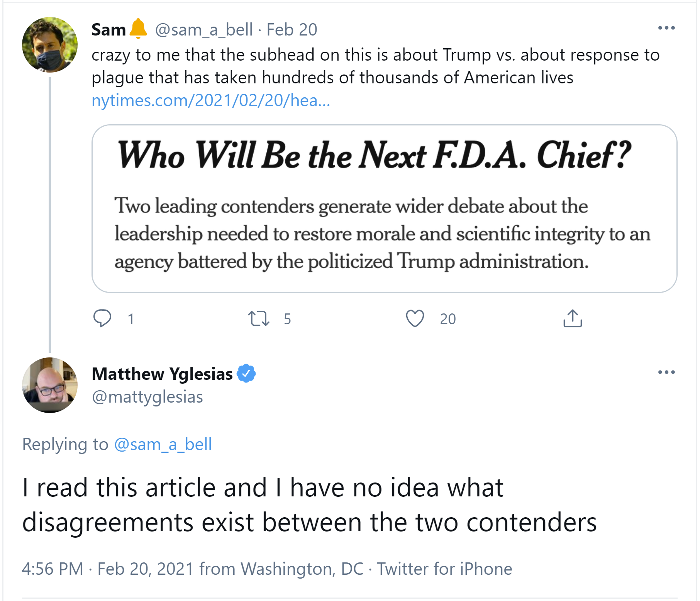Image resolution: width=700 pixels, height=601 pixels.
Task: Open the F.D.A. Chief headline image
Action: [384, 208]
